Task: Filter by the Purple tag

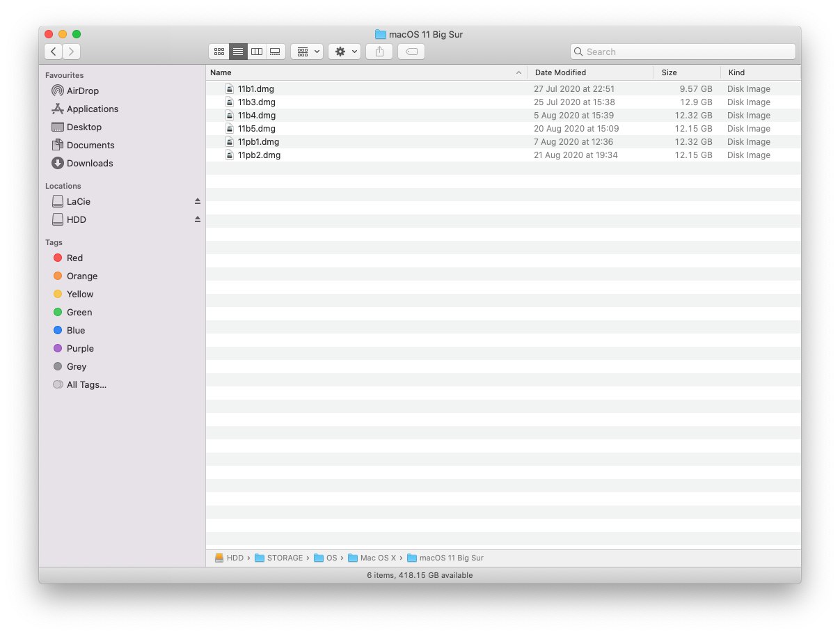Action: [x=74, y=348]
